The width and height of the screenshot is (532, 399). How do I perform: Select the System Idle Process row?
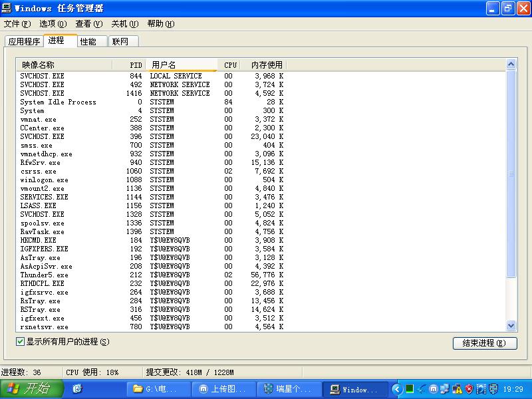(152, 102)
